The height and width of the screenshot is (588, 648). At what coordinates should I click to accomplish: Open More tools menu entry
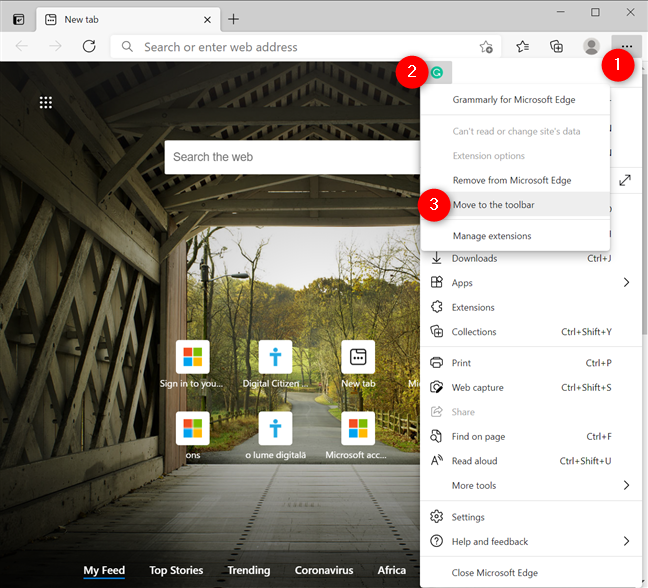[x=531, y=485]
